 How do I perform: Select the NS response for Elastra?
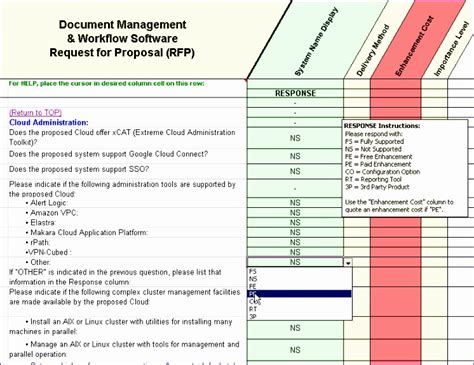[295, 223]
